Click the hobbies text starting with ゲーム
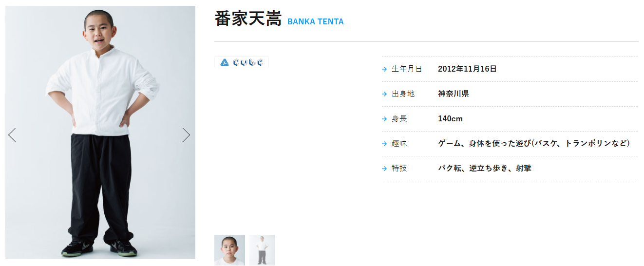644x266 pixels. coord(534,144)
